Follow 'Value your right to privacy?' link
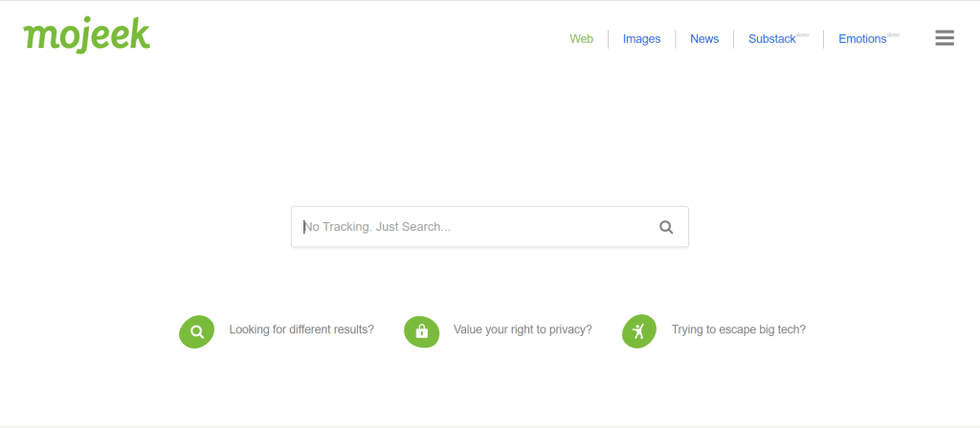The width and height of the screenshot is (980, 428). click(x=523, y=329)
